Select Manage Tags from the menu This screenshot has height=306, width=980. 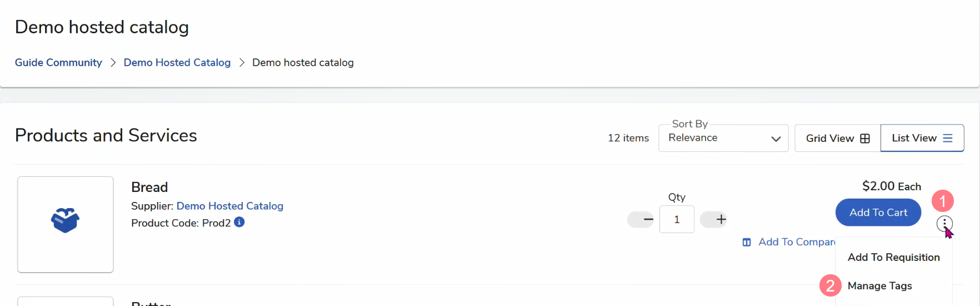click(879, 285)
